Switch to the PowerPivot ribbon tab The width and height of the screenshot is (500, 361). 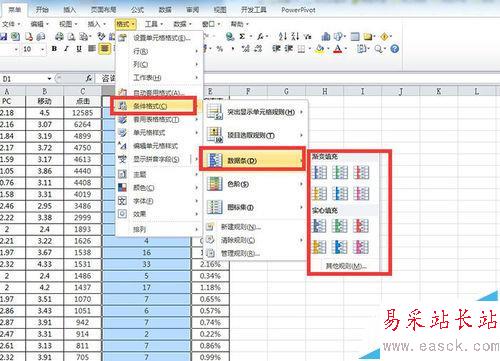[298, 10]
